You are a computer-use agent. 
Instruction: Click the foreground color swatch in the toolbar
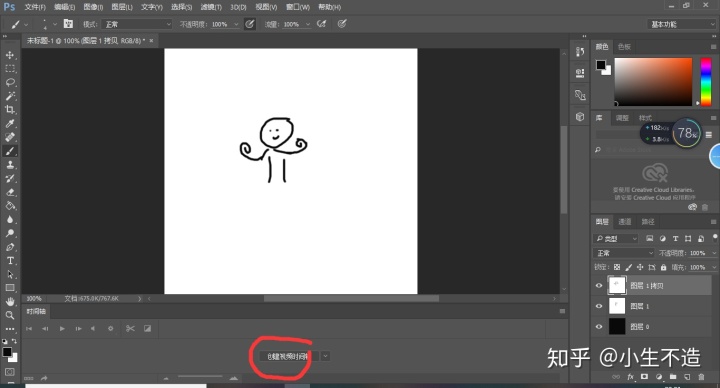(7, 352)
